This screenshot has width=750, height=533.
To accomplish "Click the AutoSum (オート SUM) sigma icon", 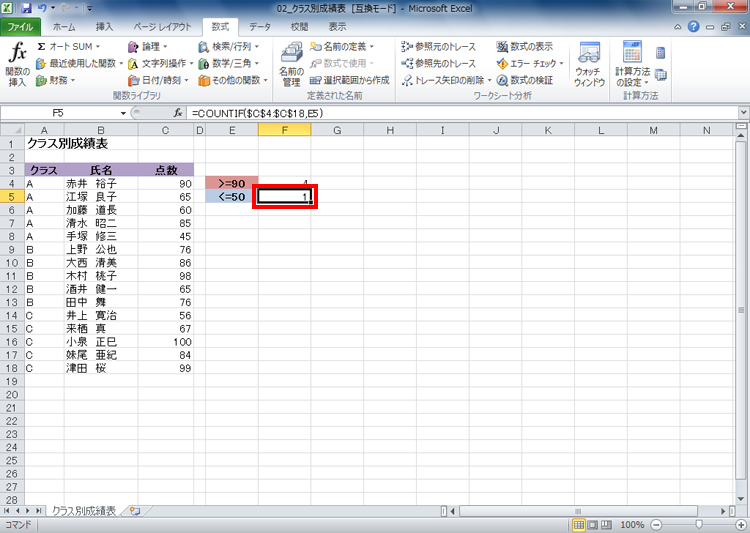I will (x=42, y=46).
